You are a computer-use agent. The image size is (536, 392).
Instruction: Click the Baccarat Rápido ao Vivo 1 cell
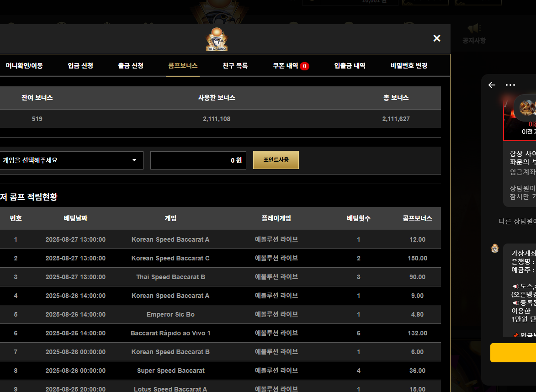(x=170, y=333)
